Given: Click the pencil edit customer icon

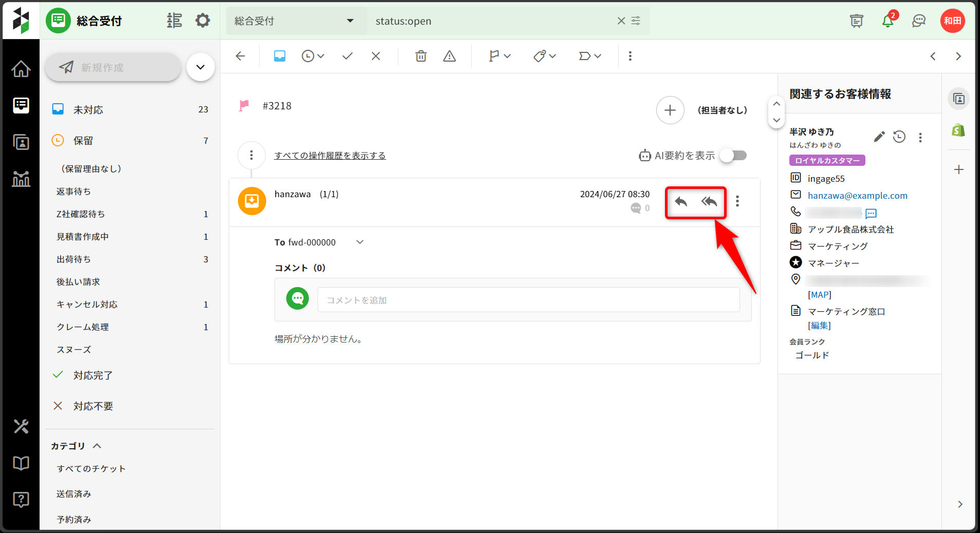Looking at the screenshot, I should click(879, 137).
